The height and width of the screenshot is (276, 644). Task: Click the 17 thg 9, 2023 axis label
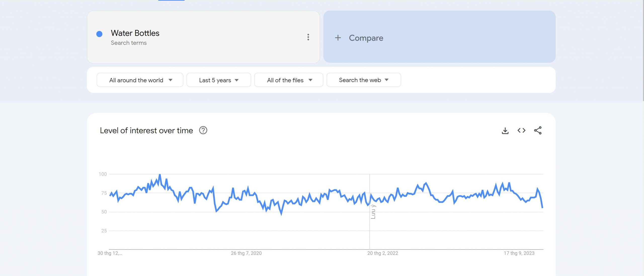pyautogui.click(x=519, y=253)
